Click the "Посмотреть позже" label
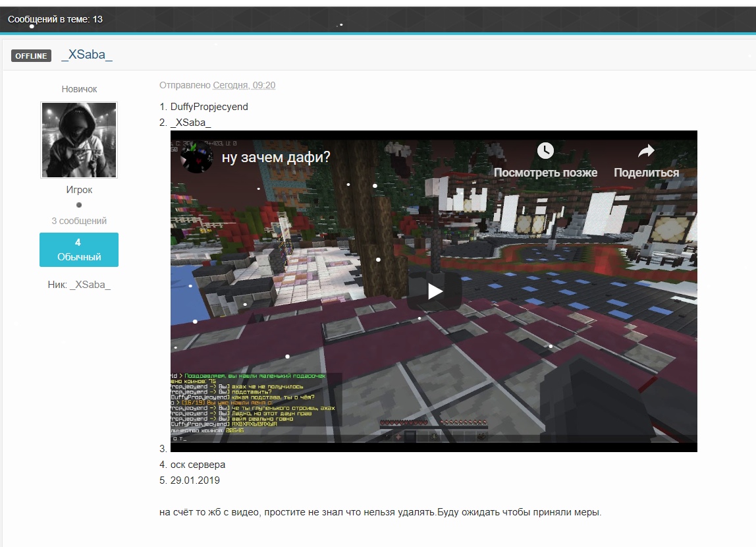The image size is (756, 547). click(545, 173)
